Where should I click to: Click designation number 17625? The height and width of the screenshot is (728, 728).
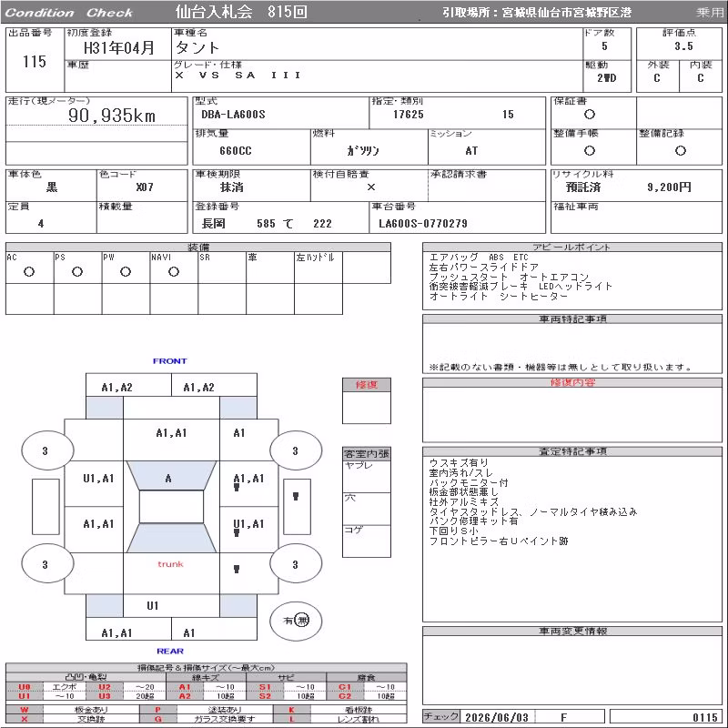tap(408, 115)
